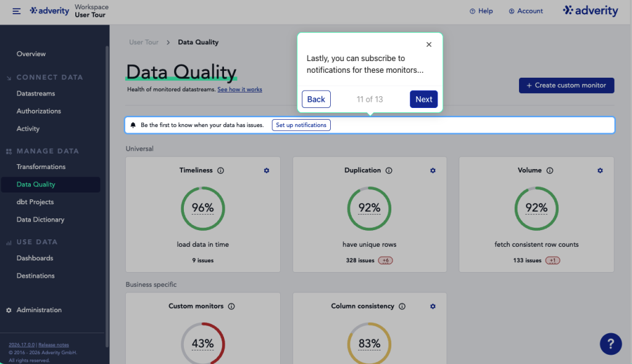Click Create custom monitor button

coord(567,86)
